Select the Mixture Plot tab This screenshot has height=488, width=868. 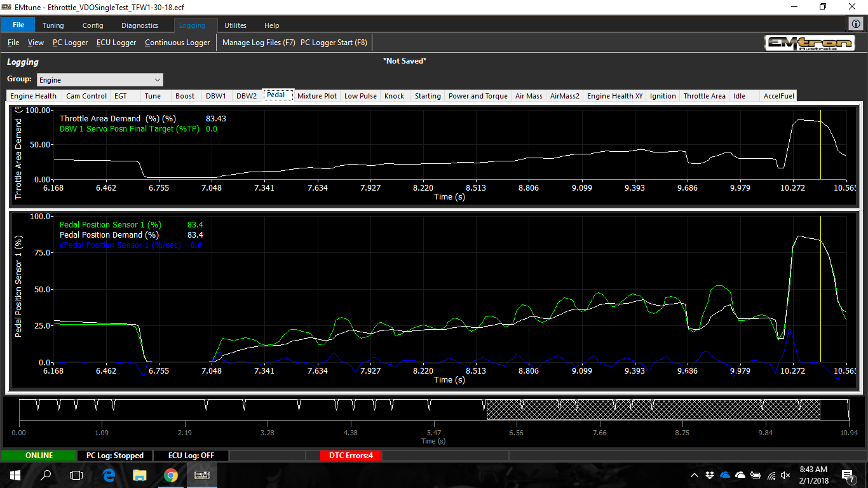coord(316,96)
